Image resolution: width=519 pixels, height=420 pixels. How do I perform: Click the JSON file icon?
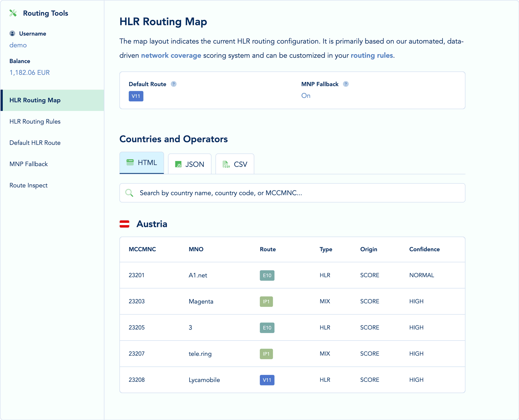(x=179, y=164)
